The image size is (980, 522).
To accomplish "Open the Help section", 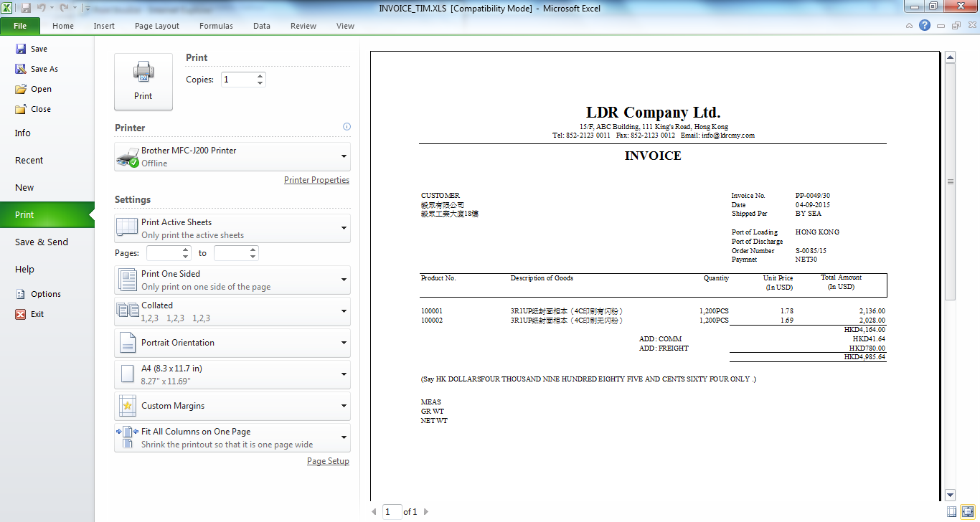I will click(24, 269).
